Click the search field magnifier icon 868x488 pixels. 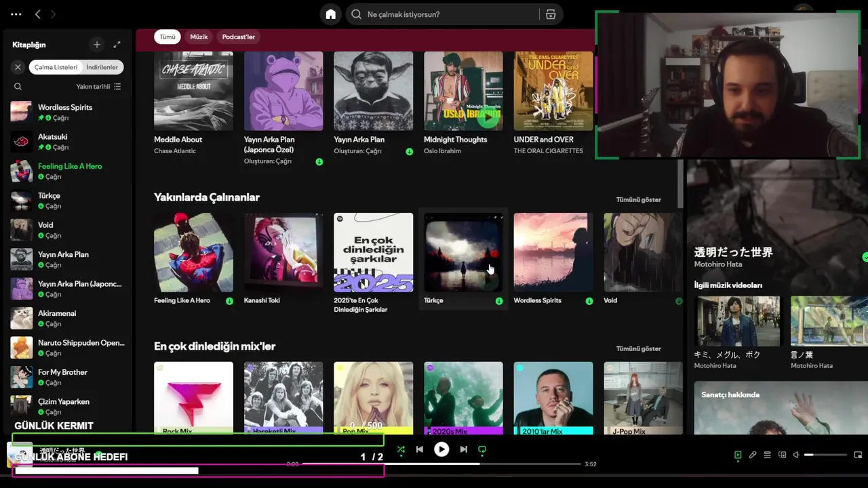pos(357,14)
